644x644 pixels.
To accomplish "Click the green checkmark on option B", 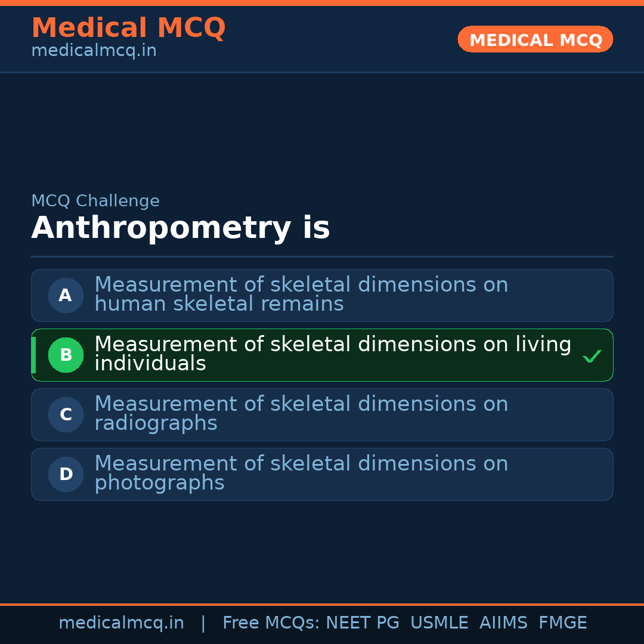I will 592,357.
